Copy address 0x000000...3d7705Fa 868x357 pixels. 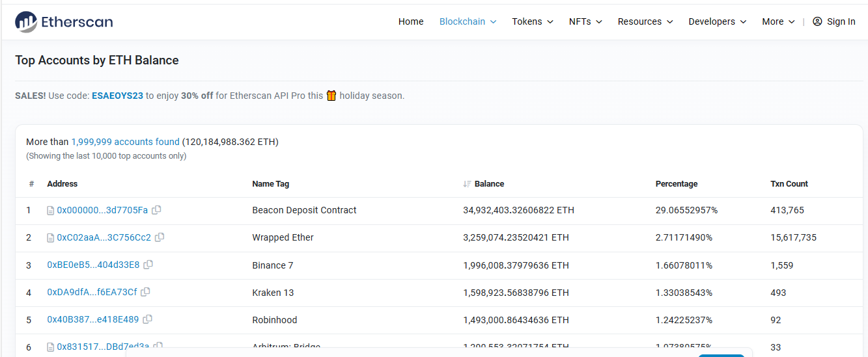click(x=156, y=210)
